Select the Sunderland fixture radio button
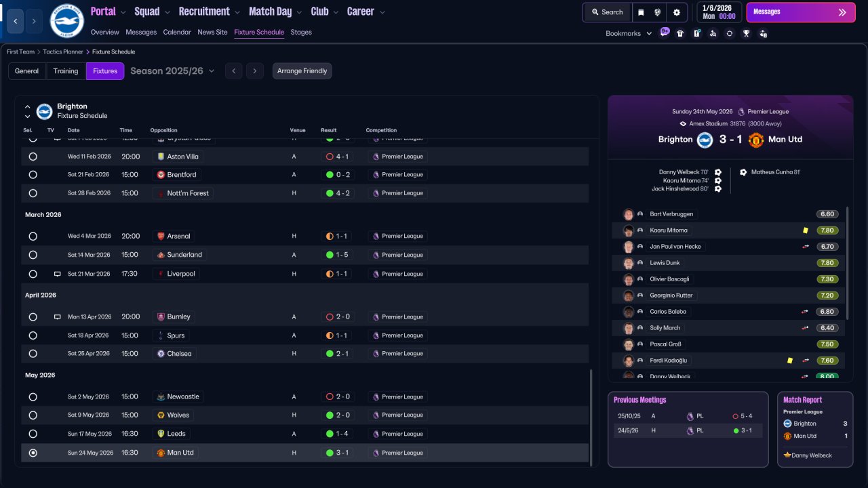The image size is (868, 488). point(33,255)
